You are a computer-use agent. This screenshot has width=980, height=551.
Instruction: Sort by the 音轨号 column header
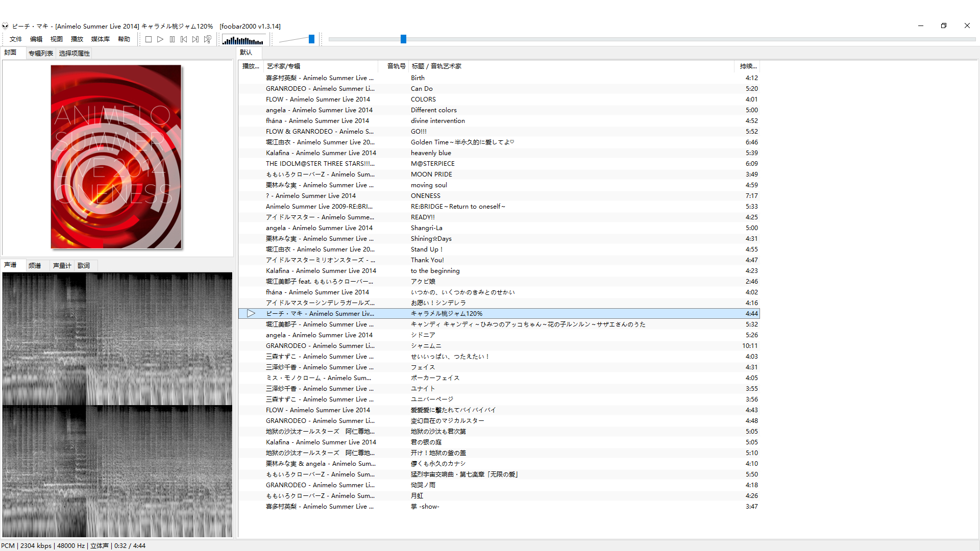click(394, 66)
